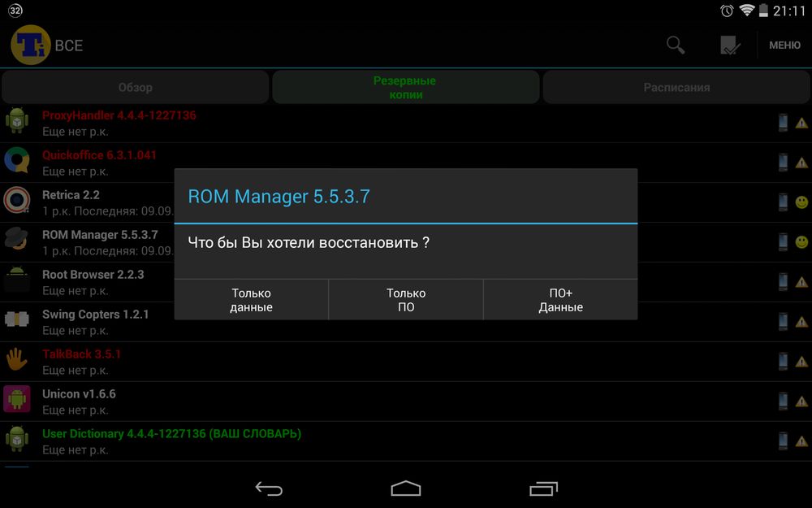Image resolution: width=812 pixels, height=508 pixels.
Task: Tap warning triangle in TalkBack row
Action: pos(801,362)
